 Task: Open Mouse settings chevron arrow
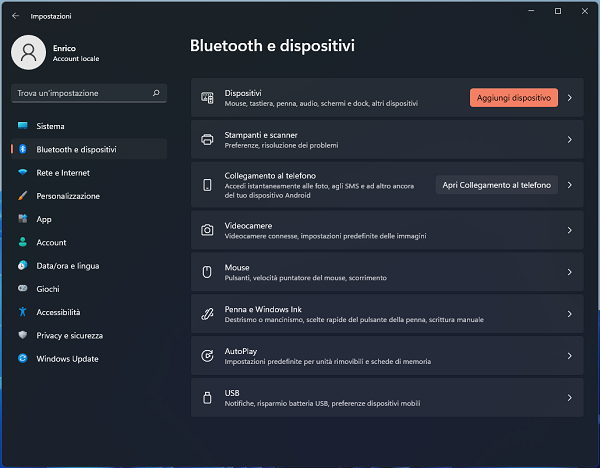point(569,272)
